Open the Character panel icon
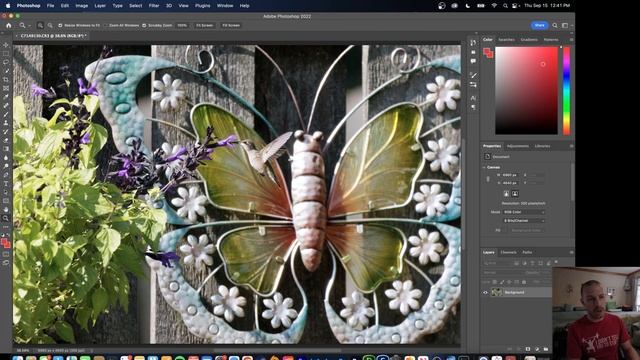 coord(473,98)
